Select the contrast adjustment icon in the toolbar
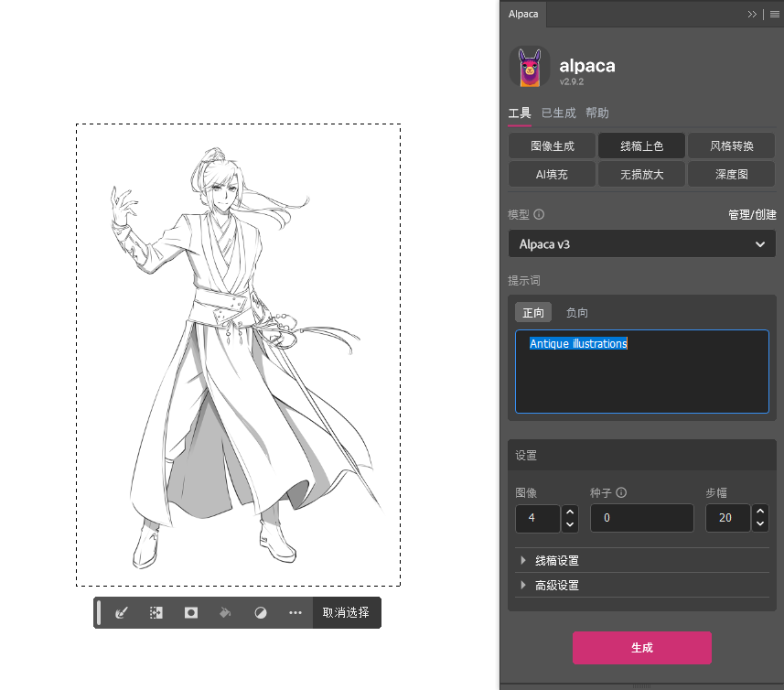 [x=260, y=612]
